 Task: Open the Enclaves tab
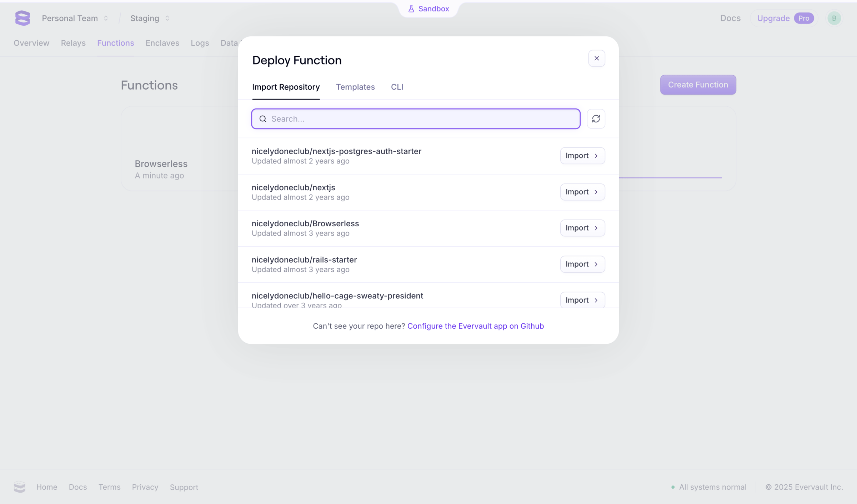(x=162, y=43)
